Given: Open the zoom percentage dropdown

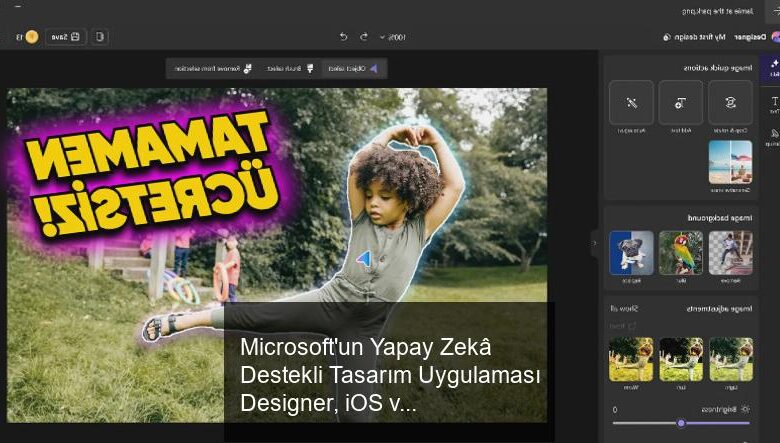Looking at the screenshot, I should [x=393, y=37].
